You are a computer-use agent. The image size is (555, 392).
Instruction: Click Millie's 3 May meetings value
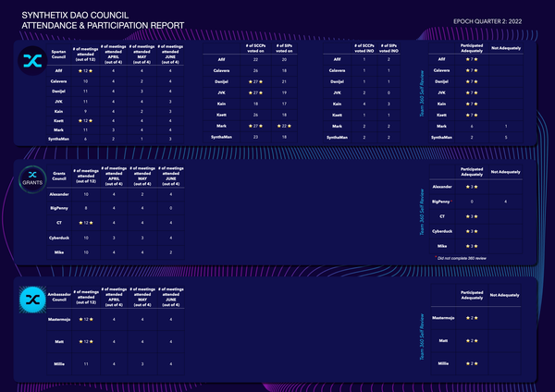pyautogui.click(x=142, y=363)
